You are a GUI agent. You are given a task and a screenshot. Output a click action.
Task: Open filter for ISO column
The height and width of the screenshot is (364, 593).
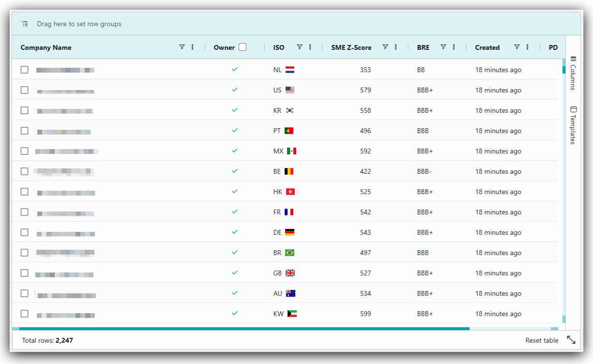(x=300, y=47)
